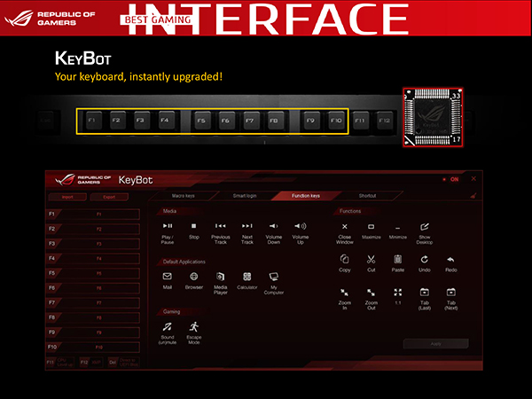Select the My Computer icon
Viewport: 532px width, 399px height.
pyautogui.click(x=273, y=277)
